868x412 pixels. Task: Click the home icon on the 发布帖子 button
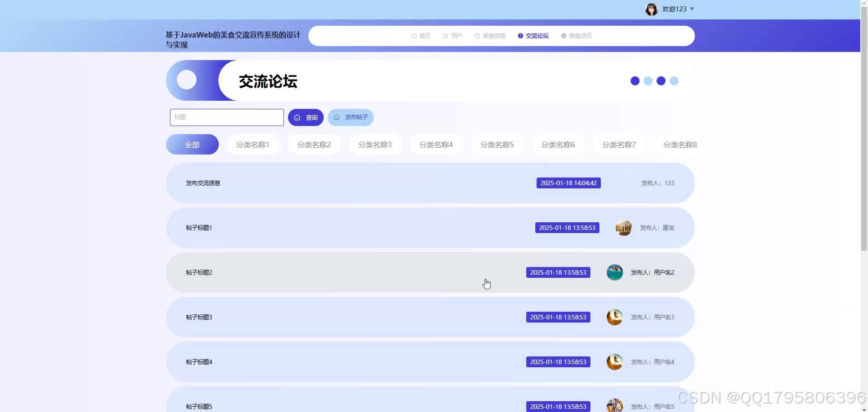336,117
